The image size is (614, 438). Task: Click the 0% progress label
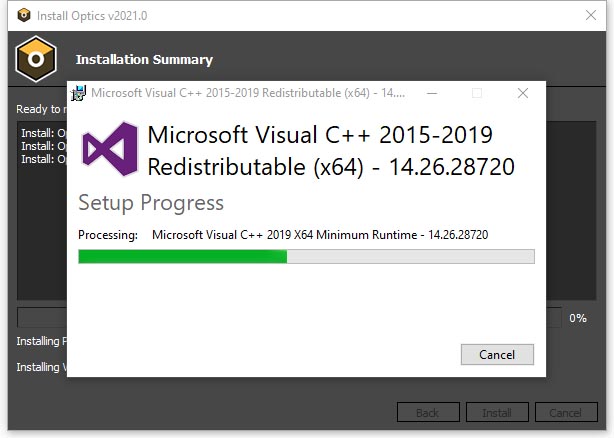tap(578, 318)
